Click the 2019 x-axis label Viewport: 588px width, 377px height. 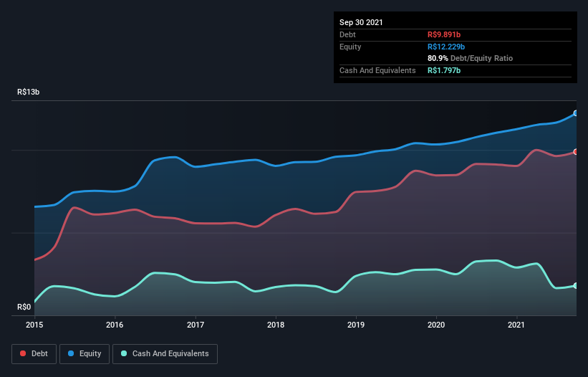point(356,325)
